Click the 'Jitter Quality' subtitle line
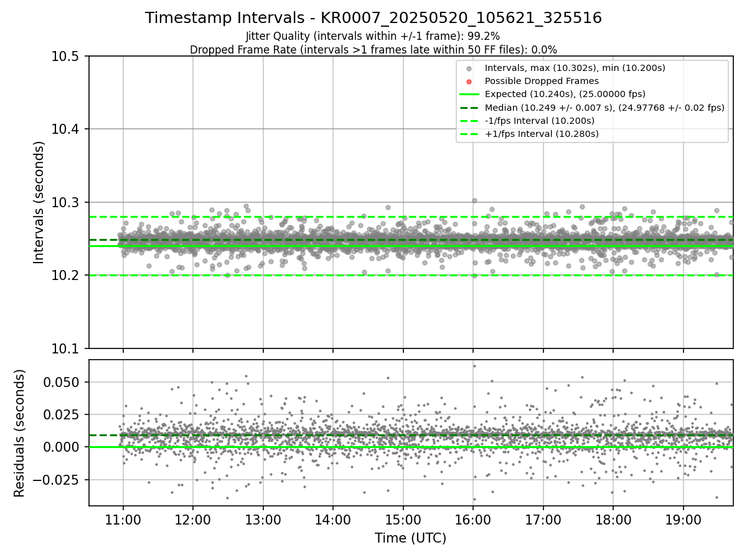The width and height of the screenshot is (747, 560). (373, 36)
